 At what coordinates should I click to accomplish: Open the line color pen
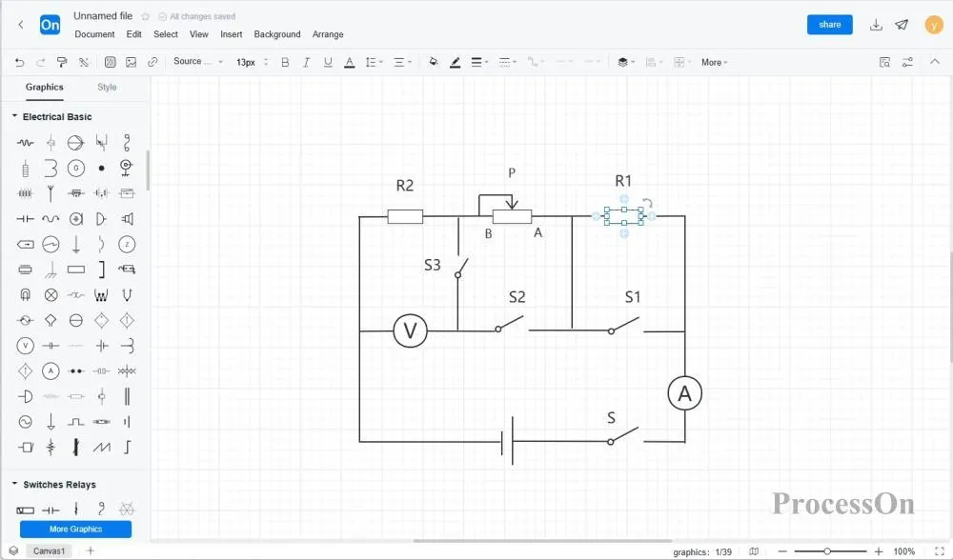click(x=455, y=62)
